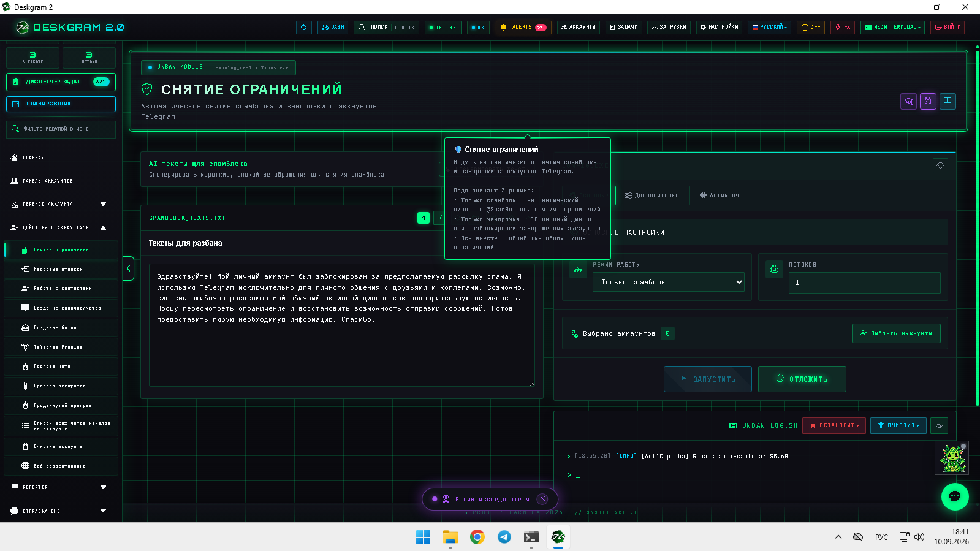Open НАСТРОЙКИ settings from toolbar

point(719,28)
